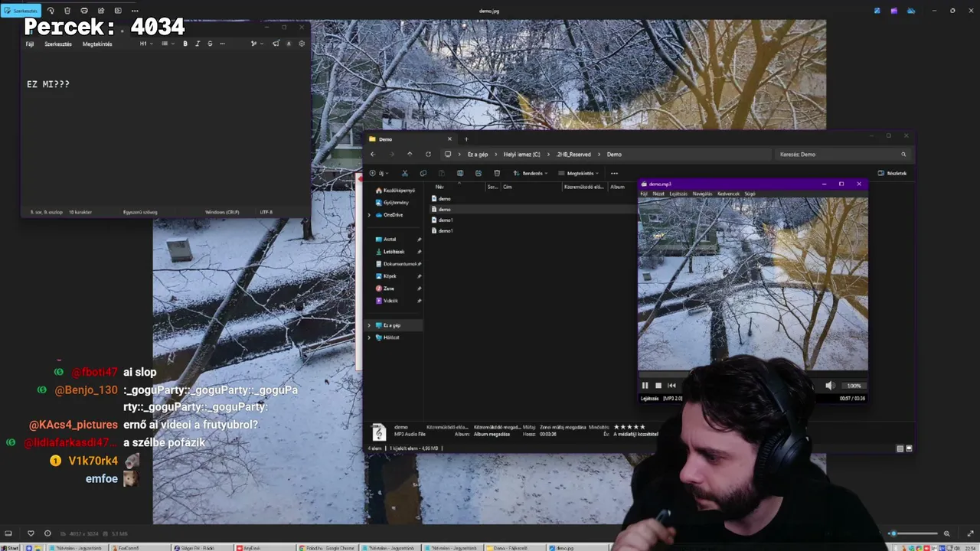
Task: Toggle the Részletek details pane
Action: [x=893, y=173]
